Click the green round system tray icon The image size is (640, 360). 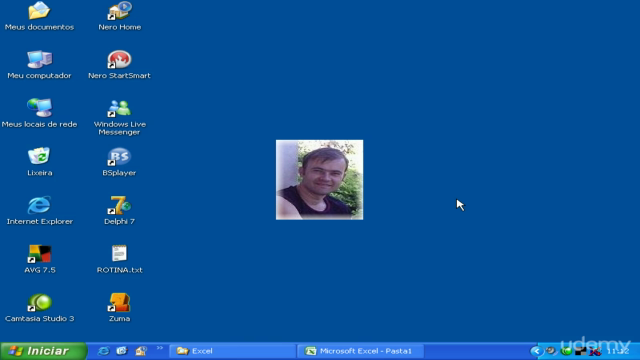point(566,351)
